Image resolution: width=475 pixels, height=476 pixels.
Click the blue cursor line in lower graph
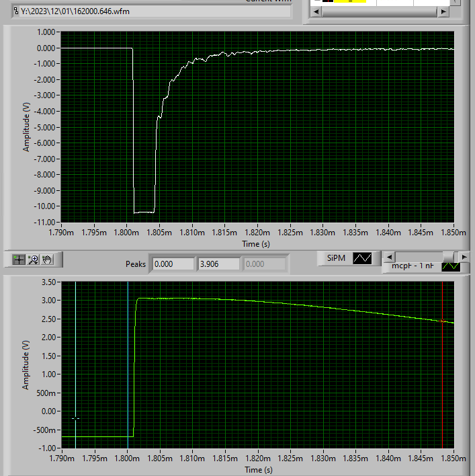tap(128, 364)
